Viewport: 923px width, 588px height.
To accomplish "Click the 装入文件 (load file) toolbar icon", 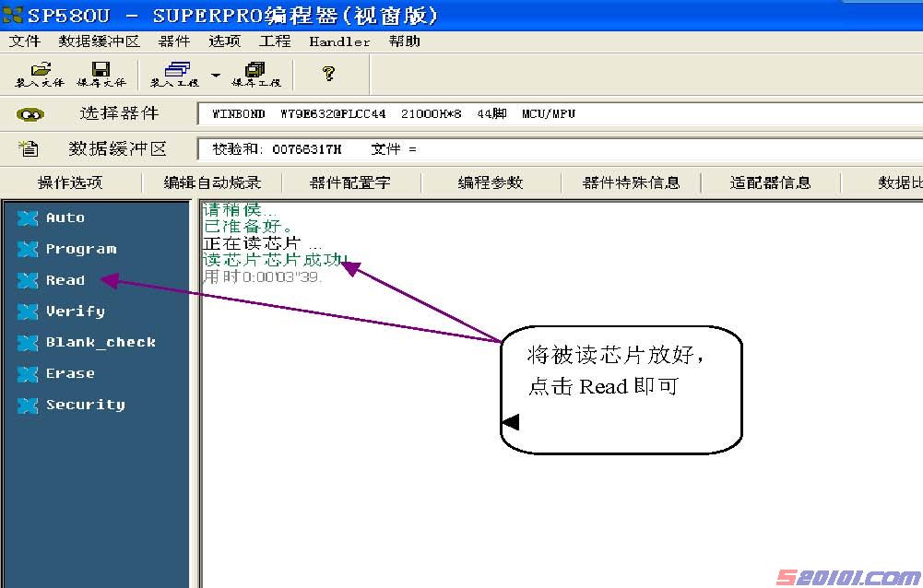I will [40, 74].
